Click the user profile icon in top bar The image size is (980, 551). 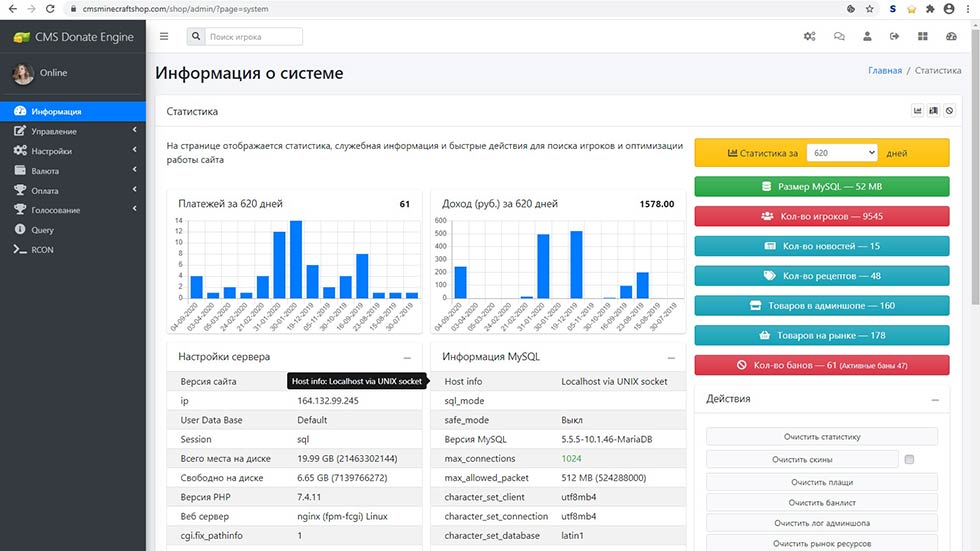pyautogui.click(x=867, y=37)
